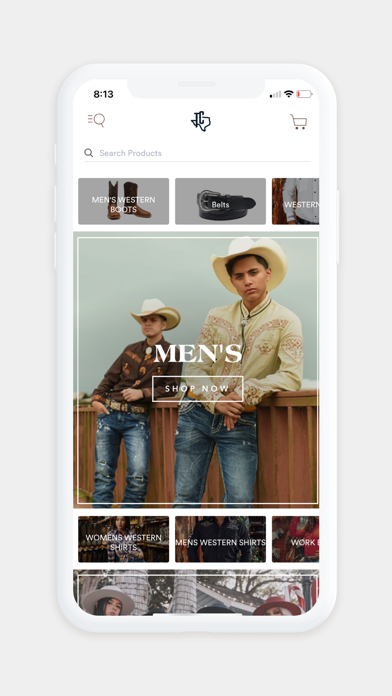Tap the women's hats banner image

point(196,593)
